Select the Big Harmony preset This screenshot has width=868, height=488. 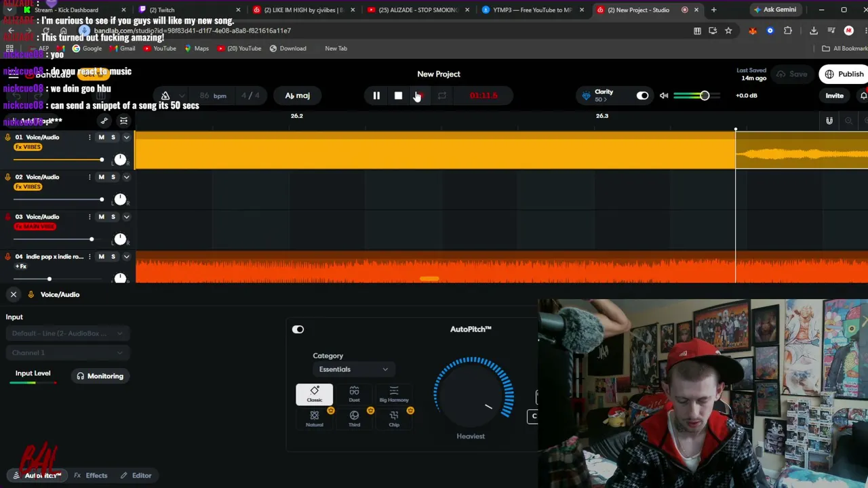click(x=394, y=394)
